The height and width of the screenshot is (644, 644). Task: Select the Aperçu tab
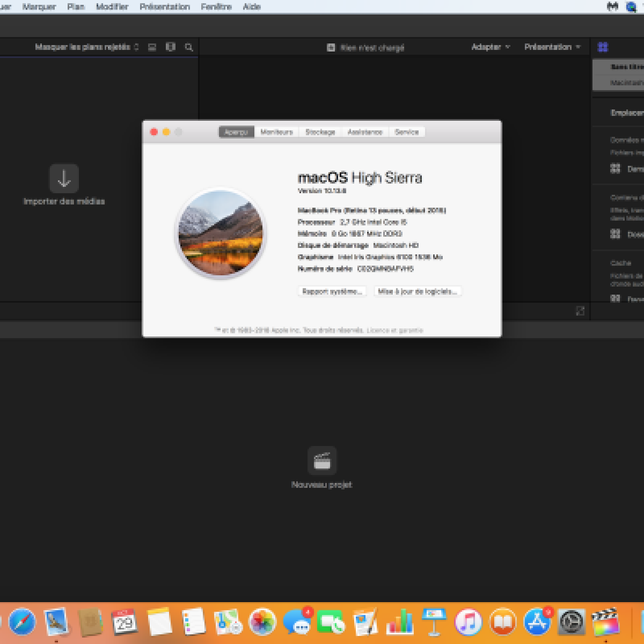pos(236,132)
